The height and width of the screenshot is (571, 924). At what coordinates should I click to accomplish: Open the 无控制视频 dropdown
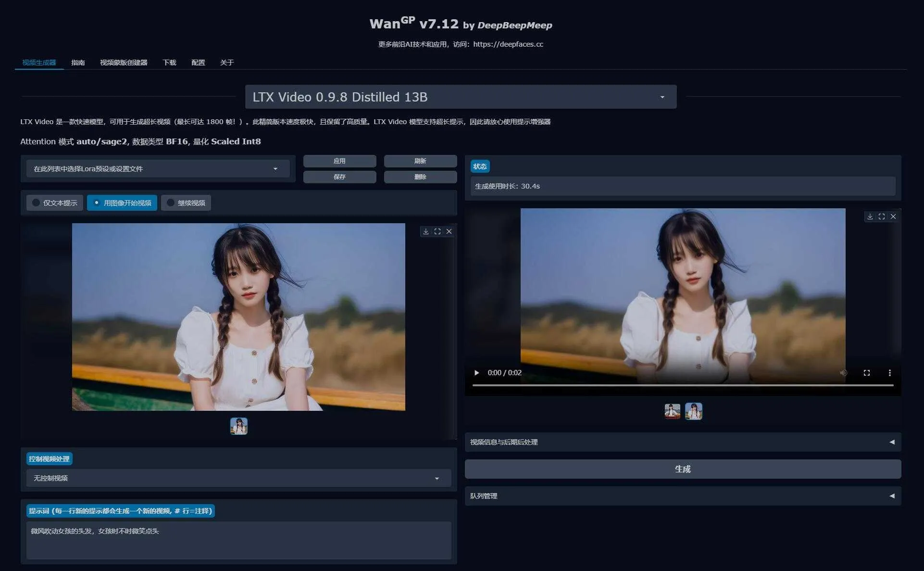[238, 478]
